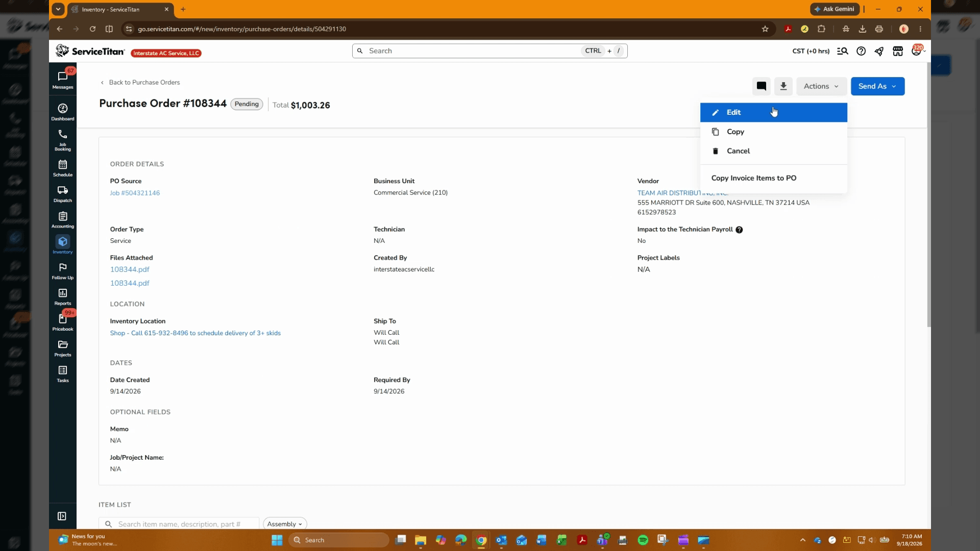Switch to Inventory - ServiceTitan tab
980x551 pixels.
(x=120, y=9)
